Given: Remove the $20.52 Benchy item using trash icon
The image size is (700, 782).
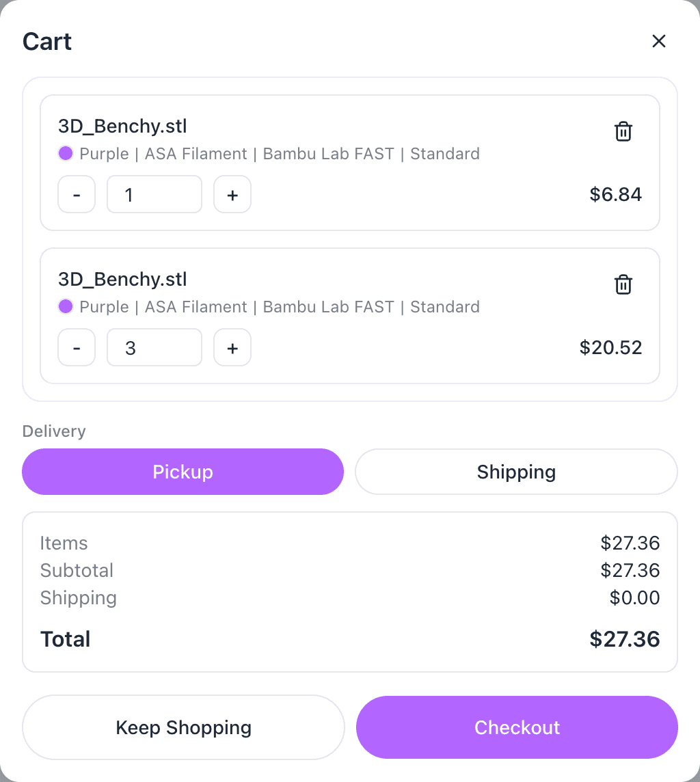Looking at the screenshot, I should coord(623,284).
